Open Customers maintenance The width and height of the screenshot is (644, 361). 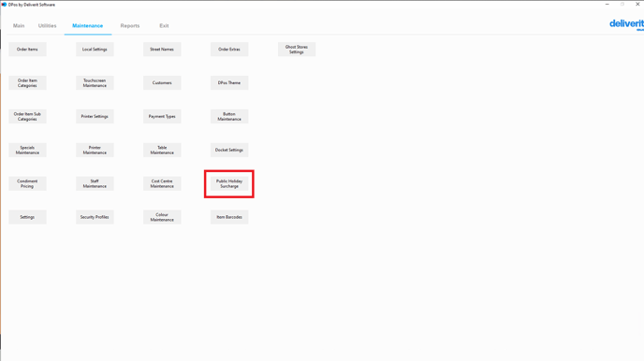tap(162, 83)
